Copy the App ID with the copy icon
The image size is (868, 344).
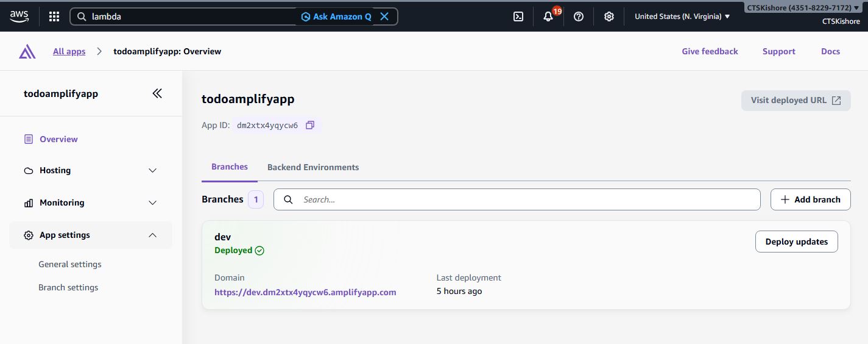(x=310, y=125)
